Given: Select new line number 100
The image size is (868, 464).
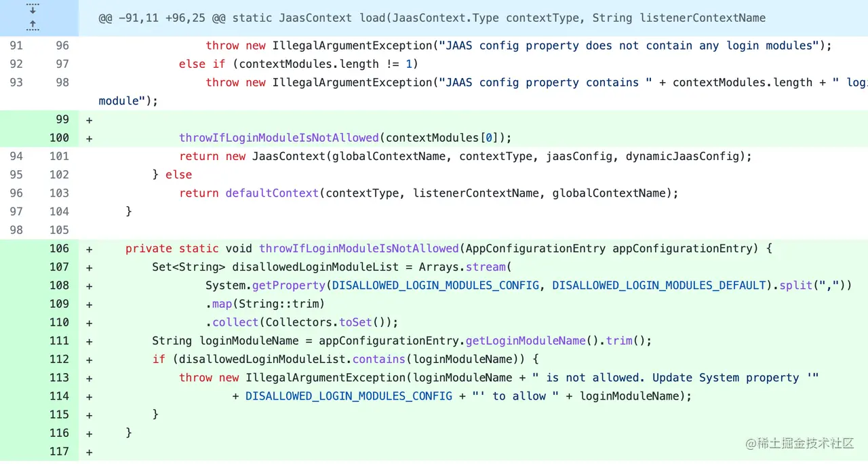Looking at the screenshot, I should (59, 138).
